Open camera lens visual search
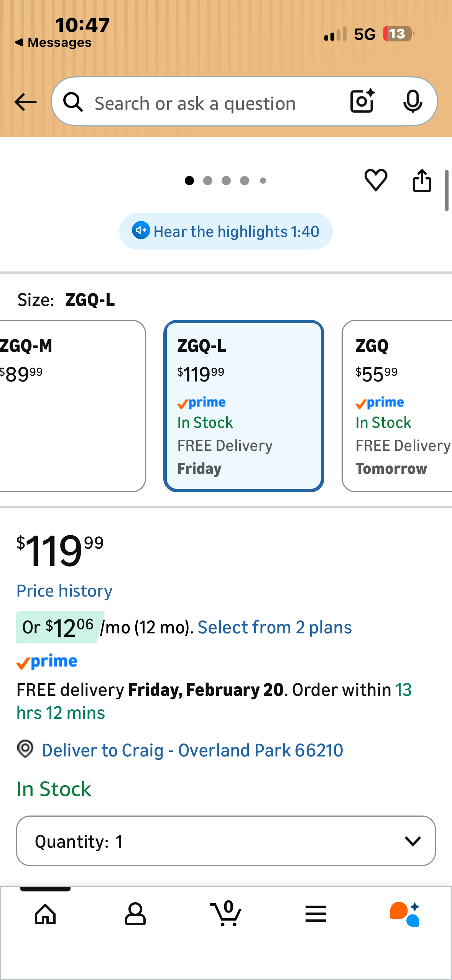Screen dimensions: 452x980 [362, 102]
